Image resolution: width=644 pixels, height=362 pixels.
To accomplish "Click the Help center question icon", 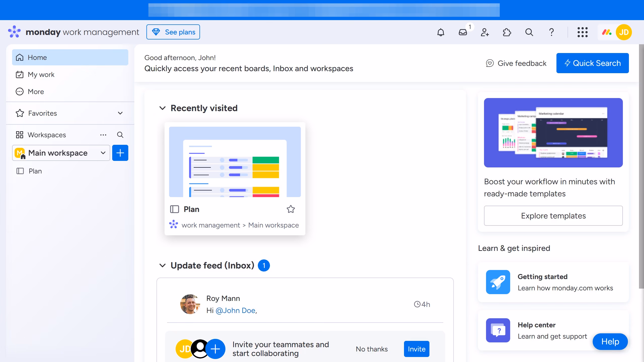I will [x=498, y=330].
